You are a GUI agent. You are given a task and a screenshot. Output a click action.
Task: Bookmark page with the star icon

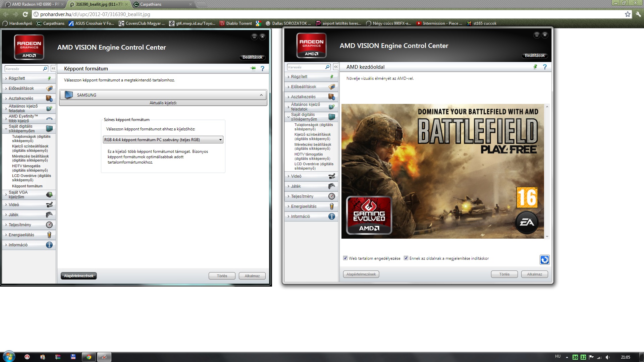point(628,14)
